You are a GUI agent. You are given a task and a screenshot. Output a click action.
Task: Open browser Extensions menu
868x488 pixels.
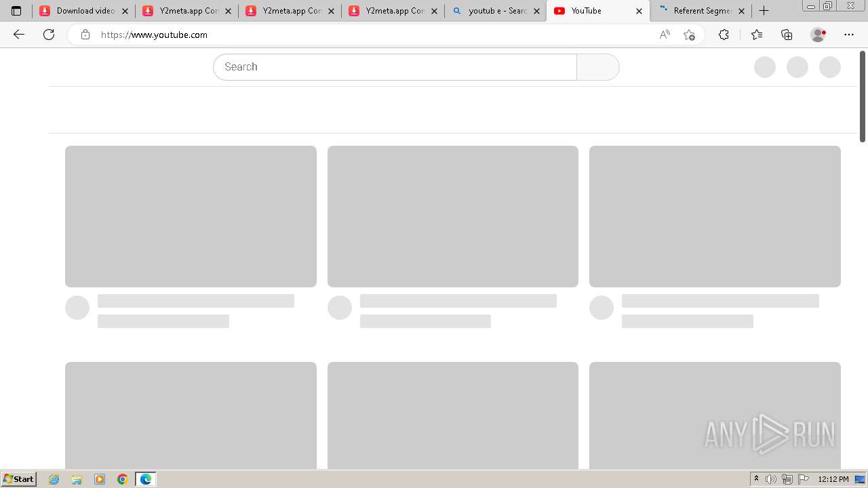click(x=724, y=35)
